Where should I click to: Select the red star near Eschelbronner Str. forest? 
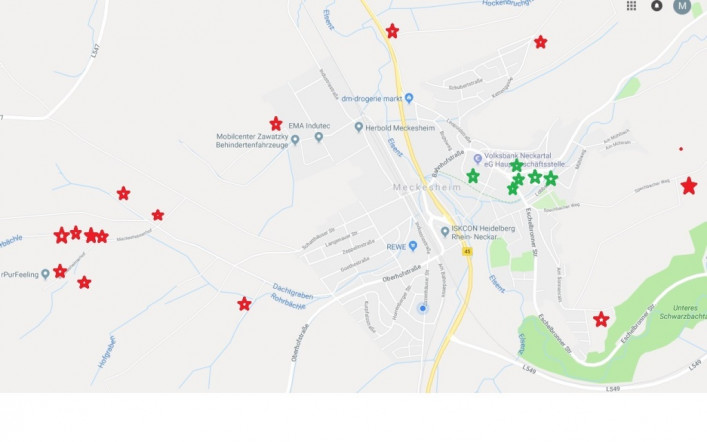[601, 319]
